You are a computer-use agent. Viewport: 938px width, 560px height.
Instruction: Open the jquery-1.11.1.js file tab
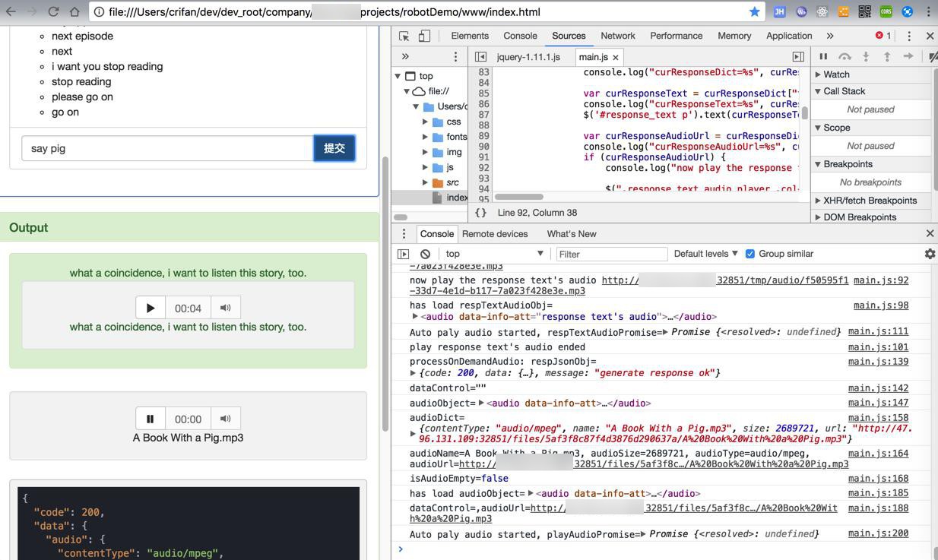(528, 57)
